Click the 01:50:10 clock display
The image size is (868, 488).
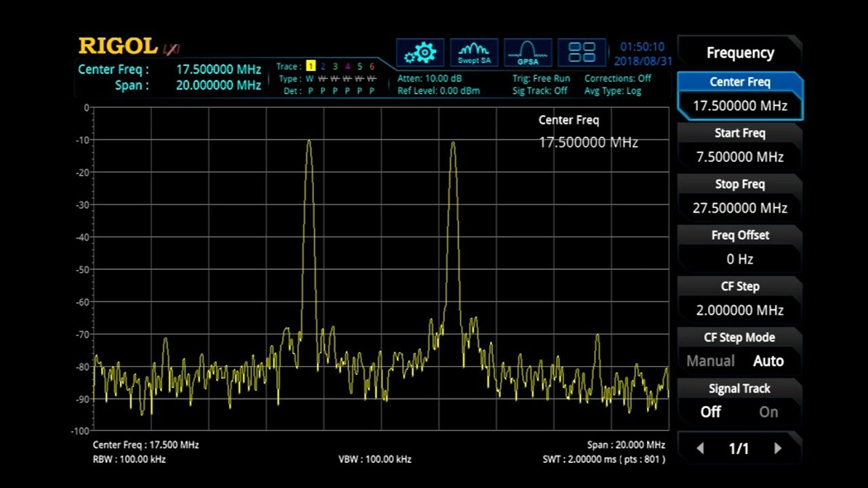point(642,47)
